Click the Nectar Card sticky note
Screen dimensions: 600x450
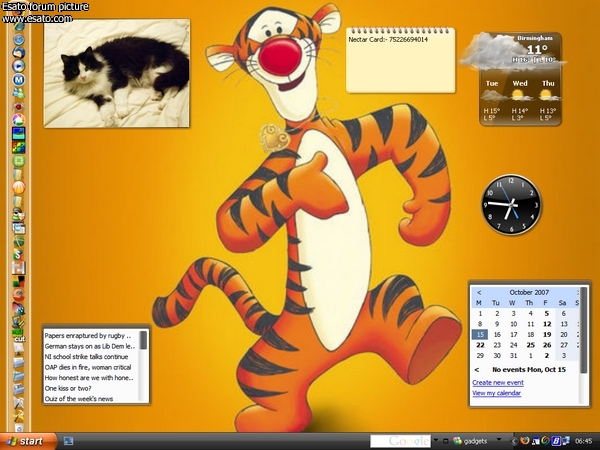pyautogui.click(x=401, y=60)
